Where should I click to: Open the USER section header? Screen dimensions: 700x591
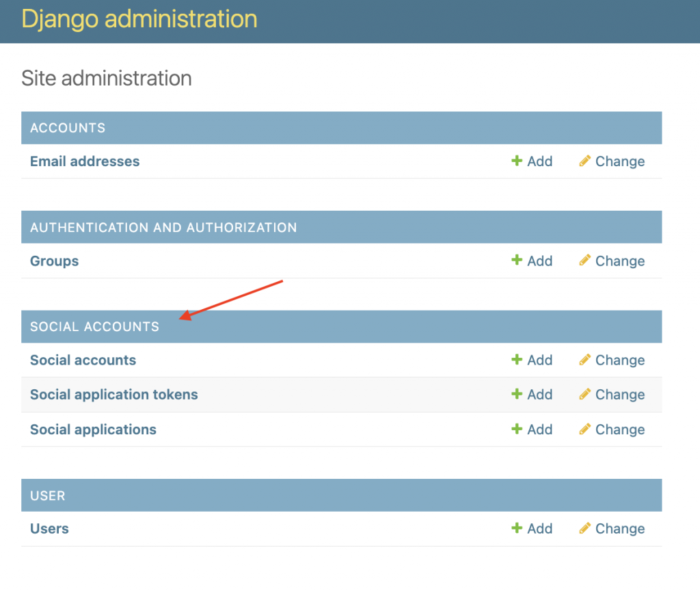click(48, 495)
